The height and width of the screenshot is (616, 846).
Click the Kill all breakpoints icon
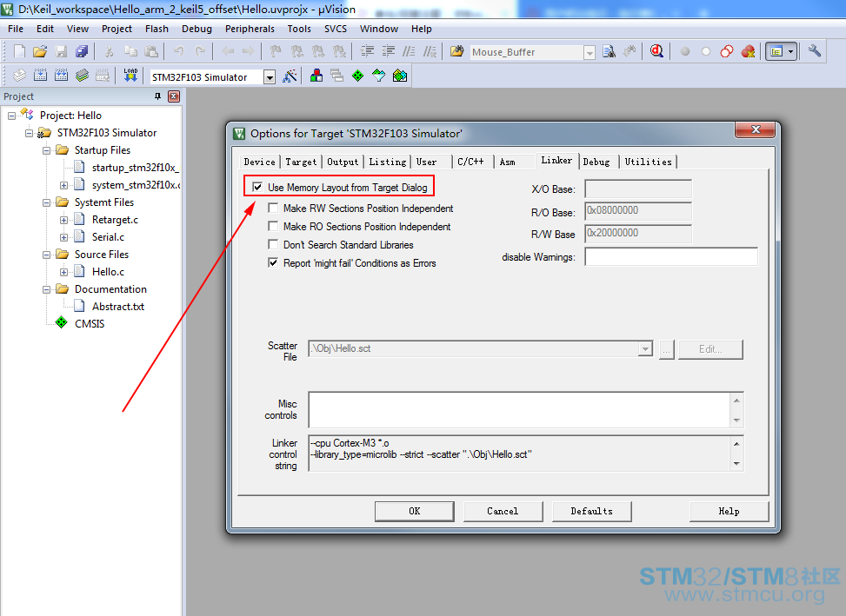pyautogui.click(x=748, y=51)
